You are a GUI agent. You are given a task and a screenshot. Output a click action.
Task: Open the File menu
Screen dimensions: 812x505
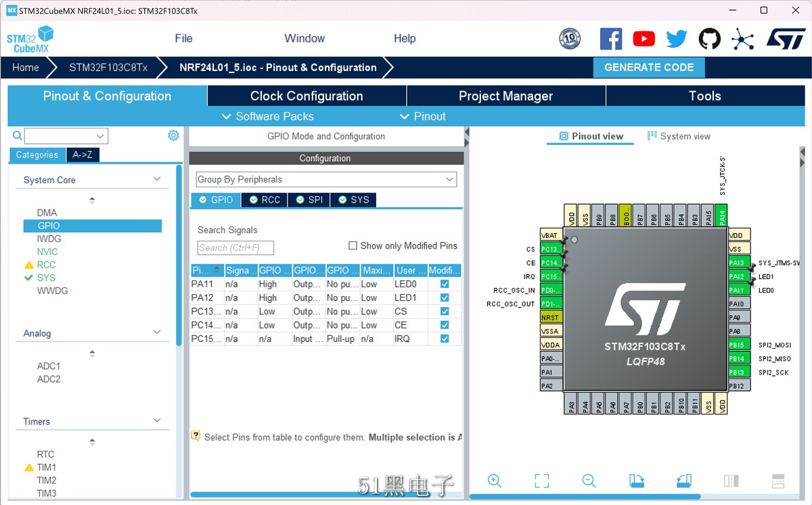[183, 39]
